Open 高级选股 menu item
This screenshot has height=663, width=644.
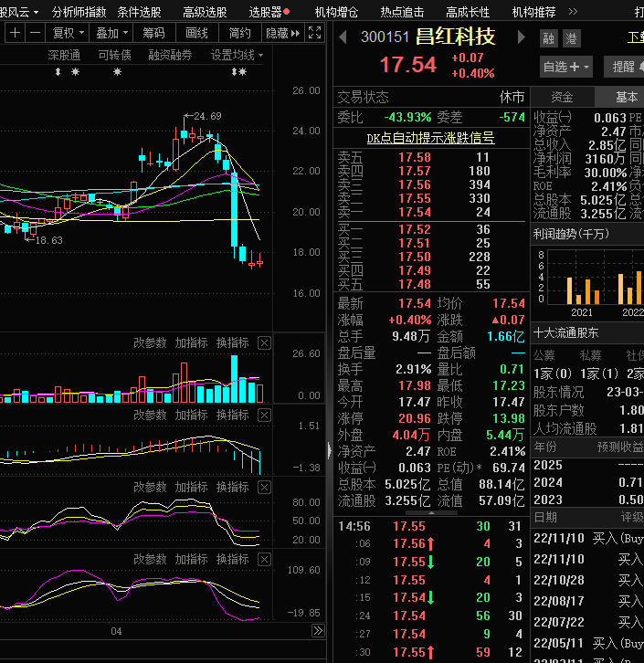[205, 12]
